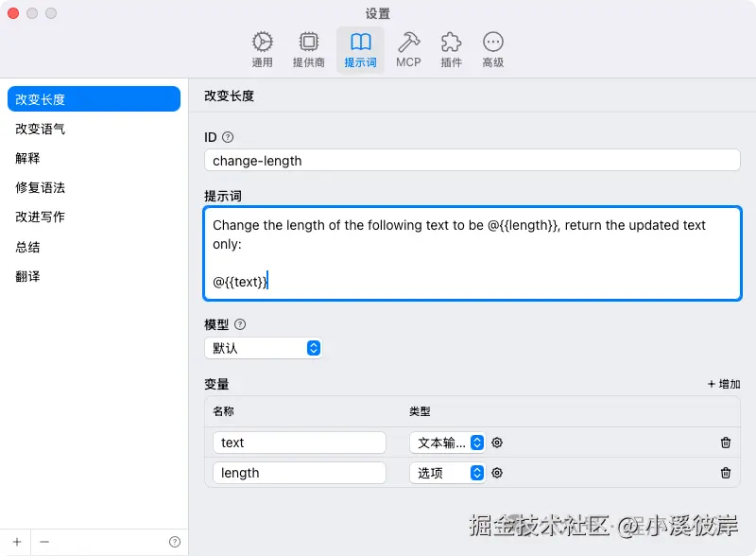Image resolution: width=756 pixels, height=556 pixels.
Task: Open the 提供商 (Providers) settings icon
Action: point(309,43)
